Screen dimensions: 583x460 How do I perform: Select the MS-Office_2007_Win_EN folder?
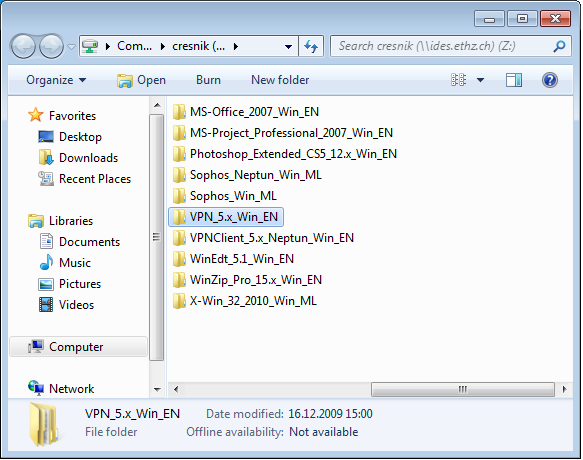pyautogui.click(x=245, y=112)
